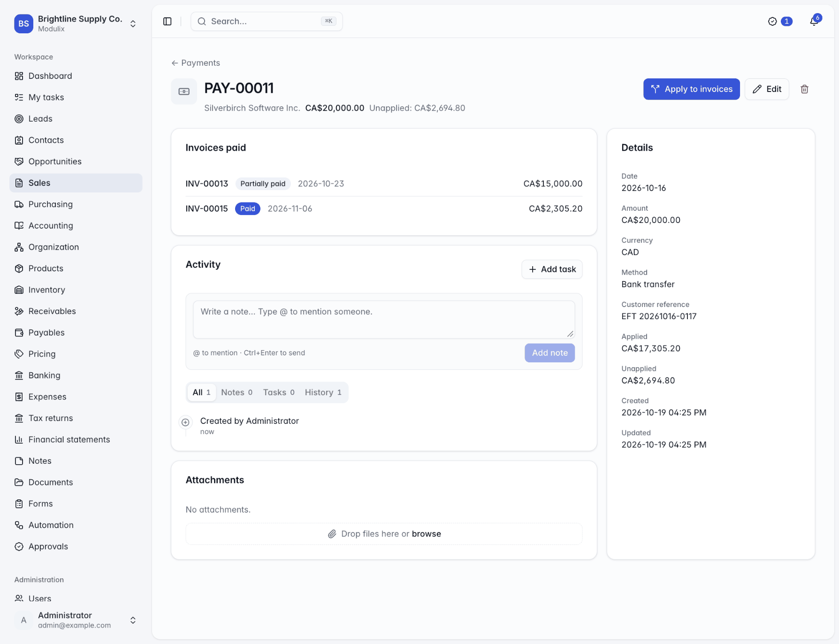Viewport: 839px width, 644px height.
Task: Open the notifications bell
Action: click(x=814, y=21)
